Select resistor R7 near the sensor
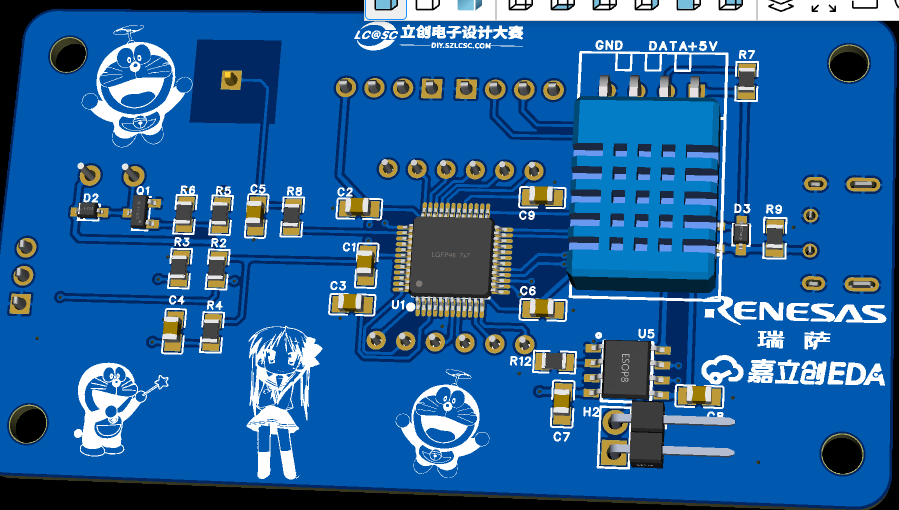The image size is (899, 510). pos(745,82)
